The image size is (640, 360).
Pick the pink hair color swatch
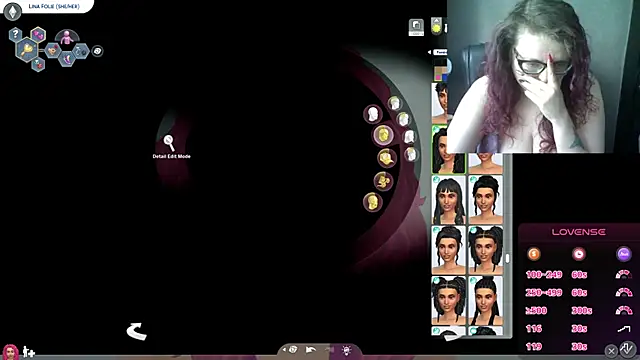[438, 78]
